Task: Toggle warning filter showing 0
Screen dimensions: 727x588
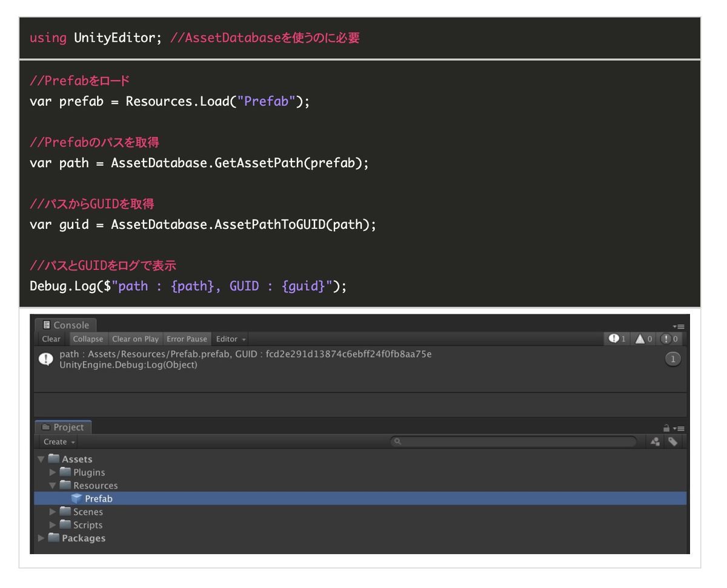Action: click(x=643, y=339)
